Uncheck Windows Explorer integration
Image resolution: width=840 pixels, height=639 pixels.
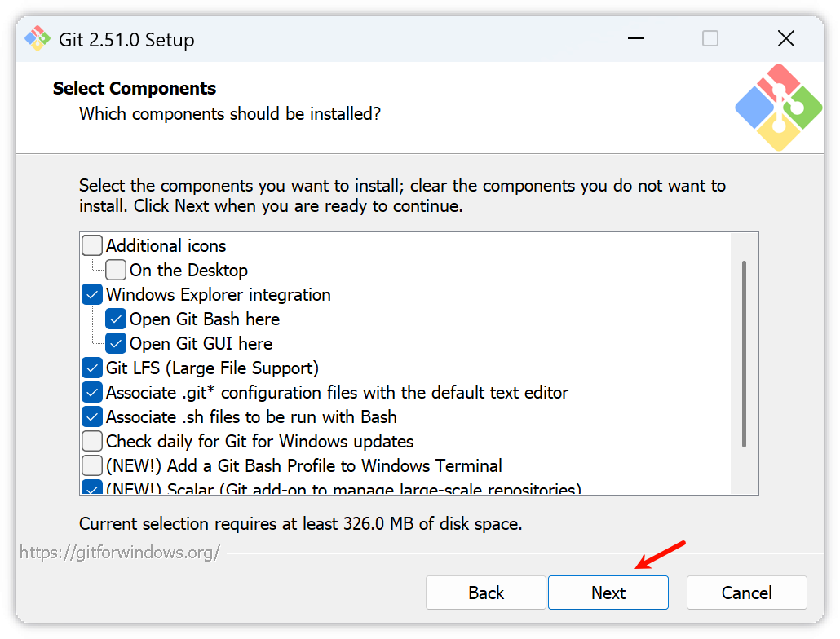point(93,294)
